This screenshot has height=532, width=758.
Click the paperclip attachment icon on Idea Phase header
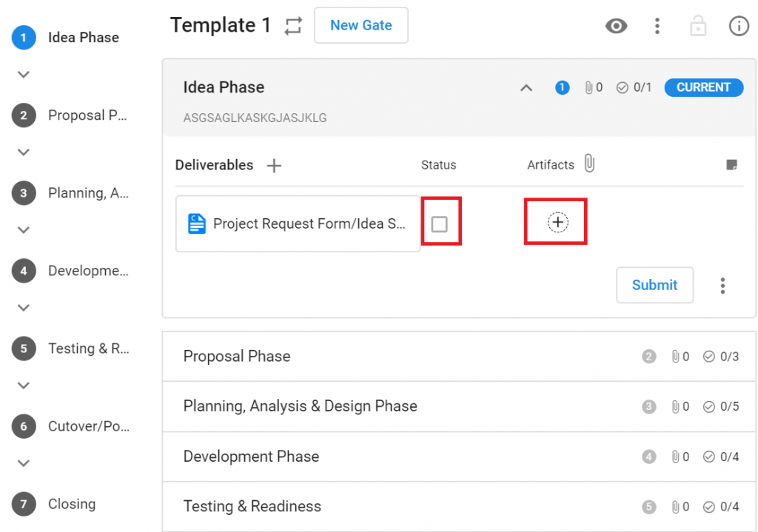[x=589, y=87]
